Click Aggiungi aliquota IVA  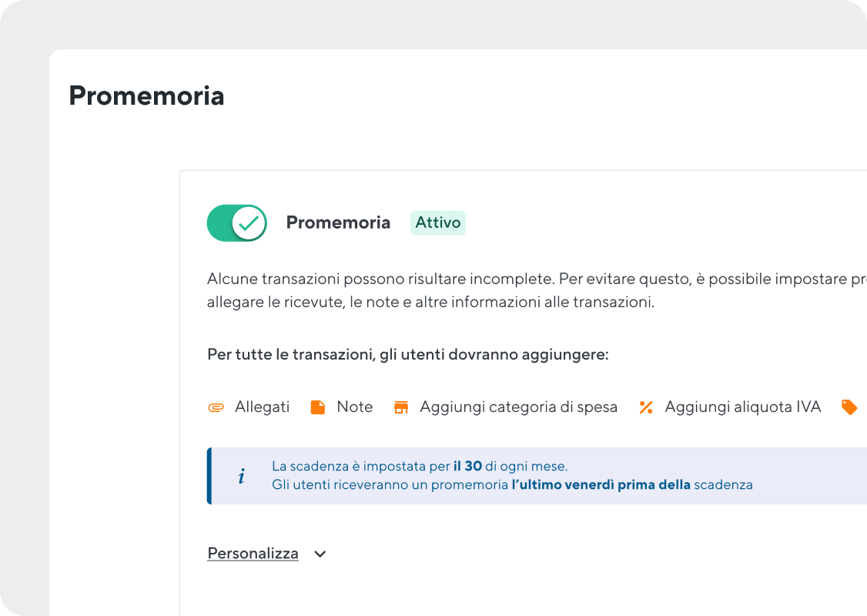(742, 407)
